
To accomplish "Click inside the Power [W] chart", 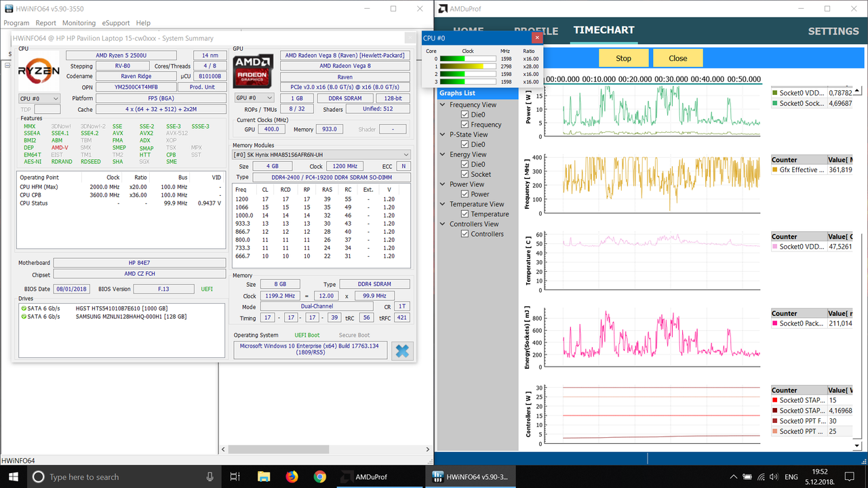I will click(x=652, y=110).
